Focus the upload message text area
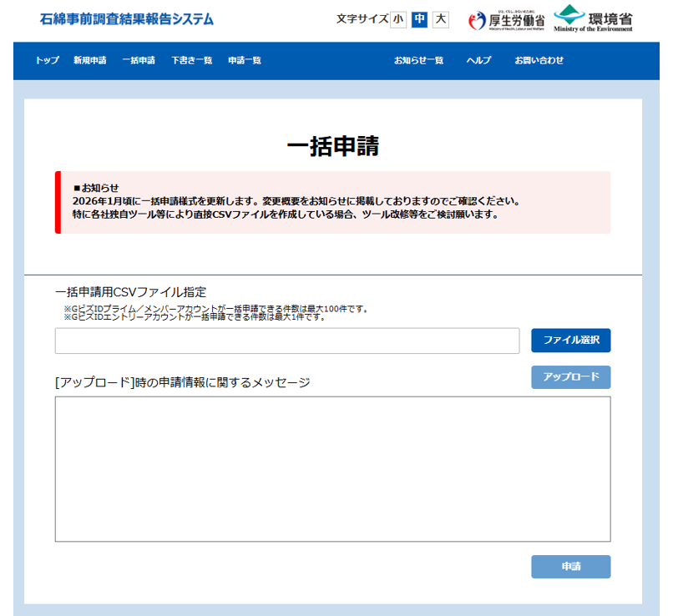The width and height of the screenshot is (673, 616). (x=332, y=469)
